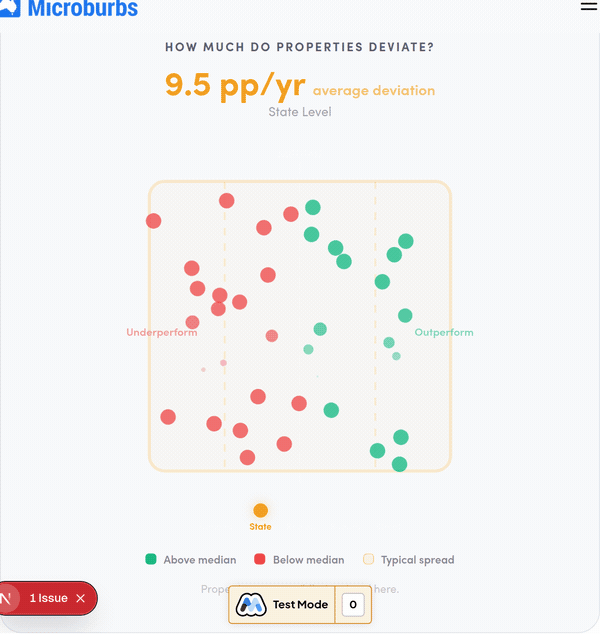Image resolution: width=600 pixels, height=634 pixels.
Task: Toggle the Above median legend item
Action: 191,560
